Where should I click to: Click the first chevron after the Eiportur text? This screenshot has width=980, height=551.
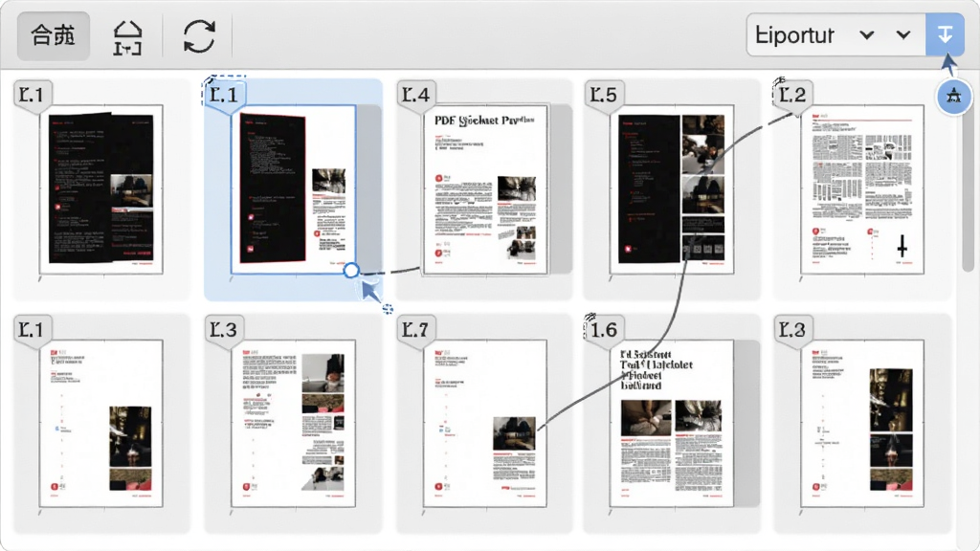click(866, 35)
